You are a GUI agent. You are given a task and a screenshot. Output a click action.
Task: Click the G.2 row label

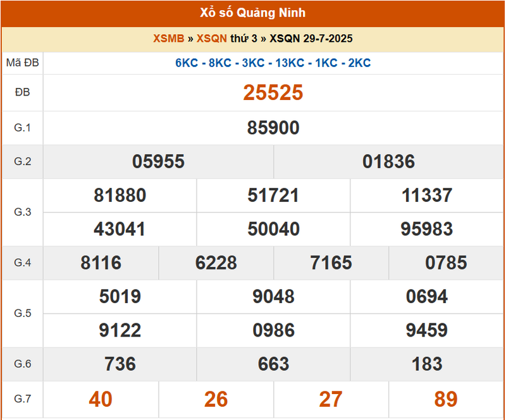[23, 161]
